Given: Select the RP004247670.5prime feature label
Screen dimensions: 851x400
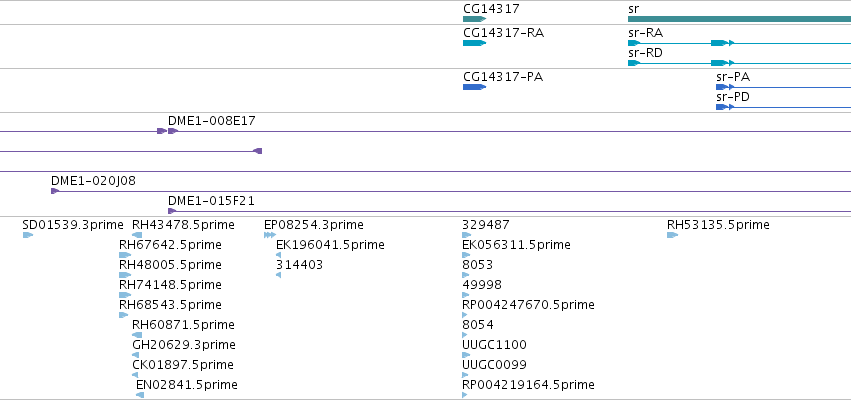Looking at the screenshot, I should [x=528, y=304].
